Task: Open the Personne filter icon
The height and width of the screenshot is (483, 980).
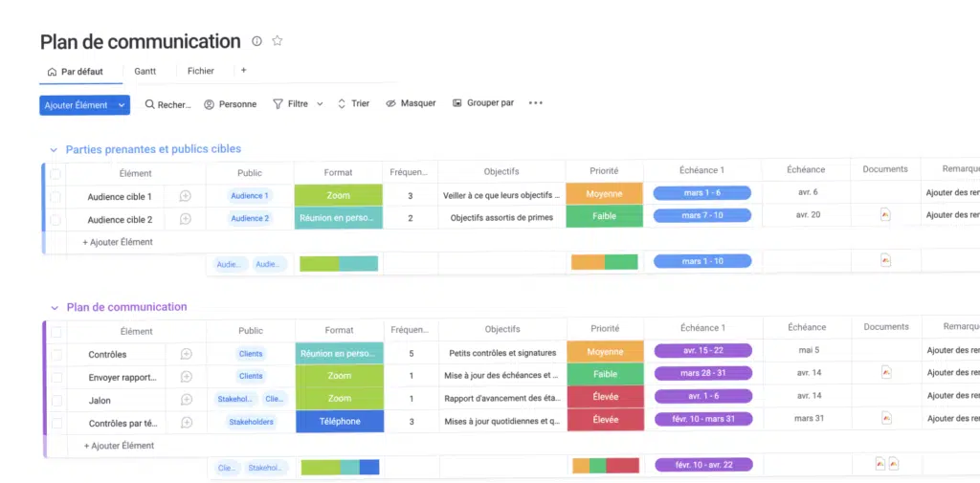Action: point(210,104)
